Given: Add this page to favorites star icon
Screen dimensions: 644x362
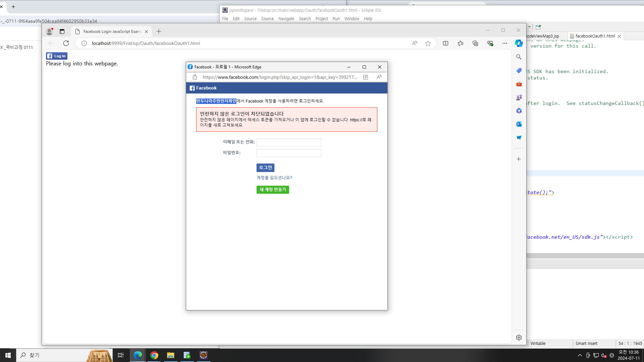Looking at the screenshot, I should click(428, 43).
